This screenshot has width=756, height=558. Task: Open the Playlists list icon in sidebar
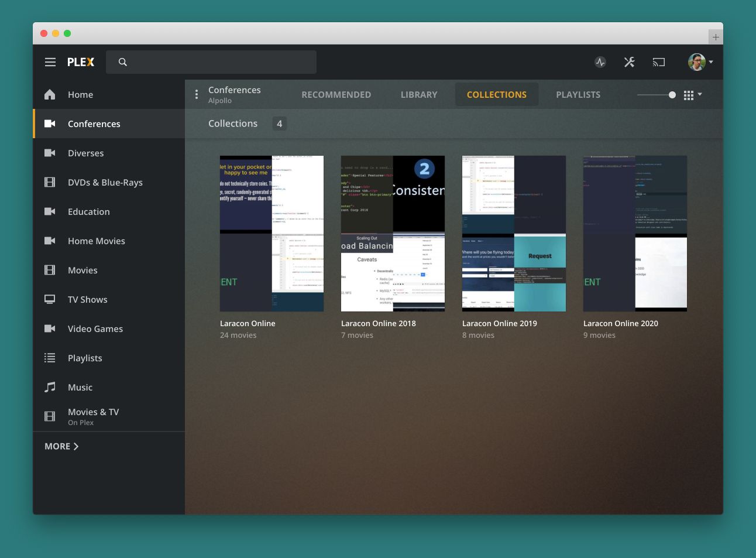pyautogui.click(x=50, y=358)
